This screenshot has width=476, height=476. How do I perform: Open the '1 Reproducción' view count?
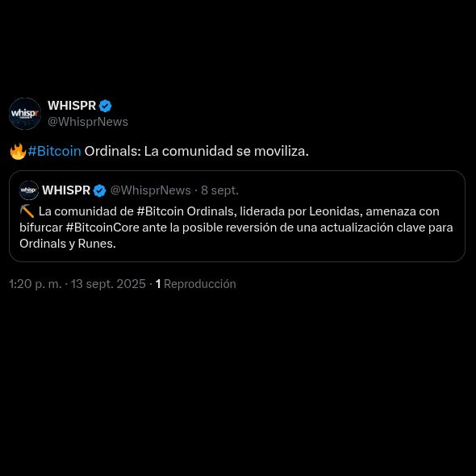196,284
